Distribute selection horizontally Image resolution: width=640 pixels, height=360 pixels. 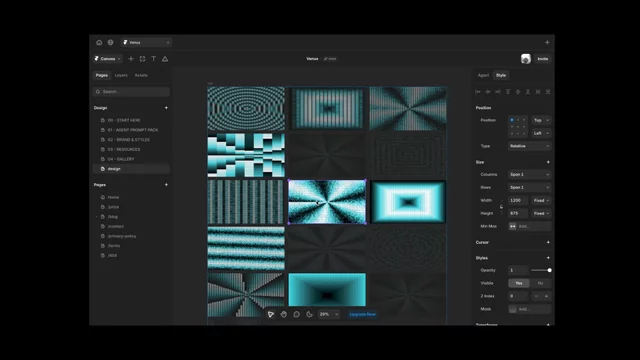pos(538,92)
